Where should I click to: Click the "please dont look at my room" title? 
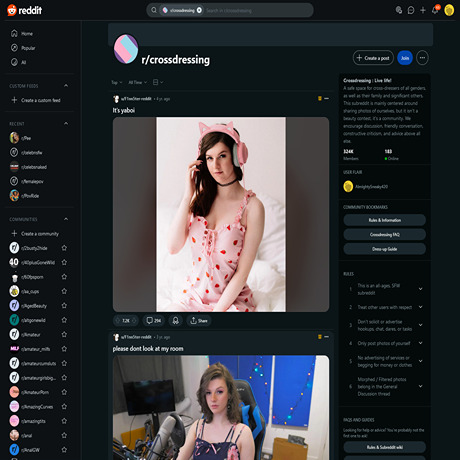pos(148,349)
